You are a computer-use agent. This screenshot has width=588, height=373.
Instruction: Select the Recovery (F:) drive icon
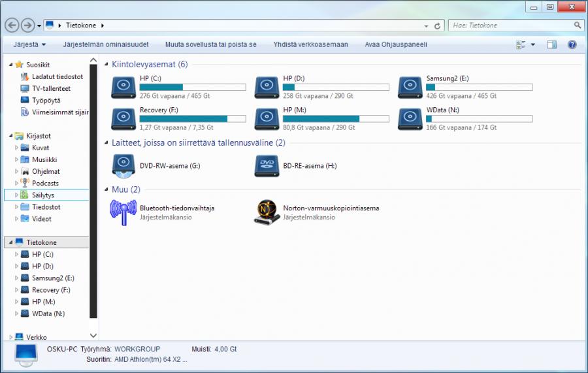[x=123, y=118]
